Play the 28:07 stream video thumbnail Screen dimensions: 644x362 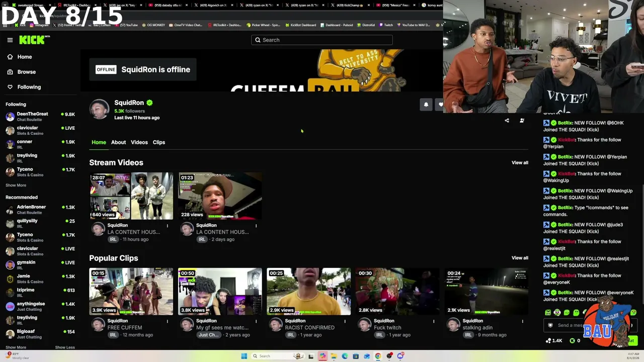(x=131, y=196)
